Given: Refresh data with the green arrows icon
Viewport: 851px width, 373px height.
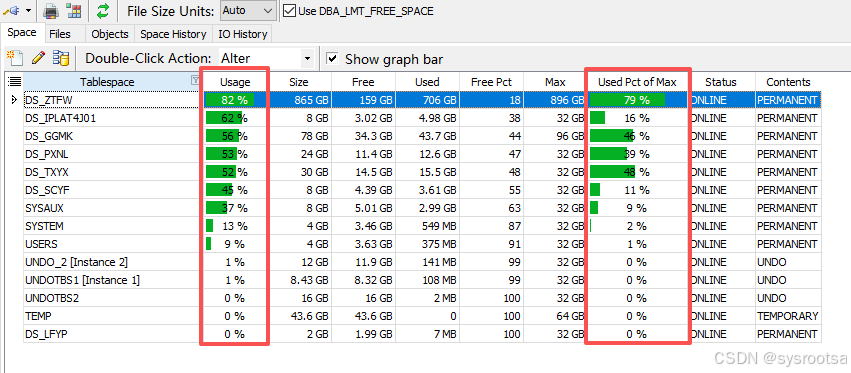Looking at the screenshot, I should [103, 10].
